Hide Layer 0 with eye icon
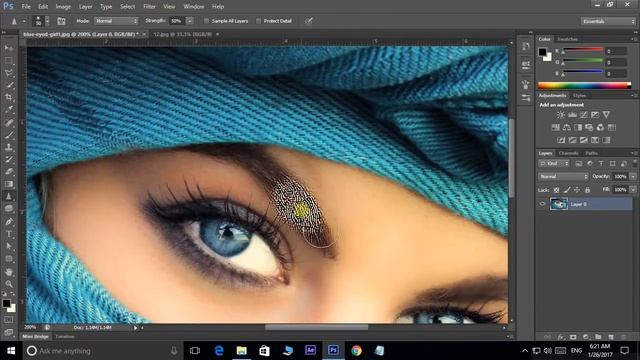Image resolution: width=640 pixels, height=360 pixels. click(x=542, y=204)
